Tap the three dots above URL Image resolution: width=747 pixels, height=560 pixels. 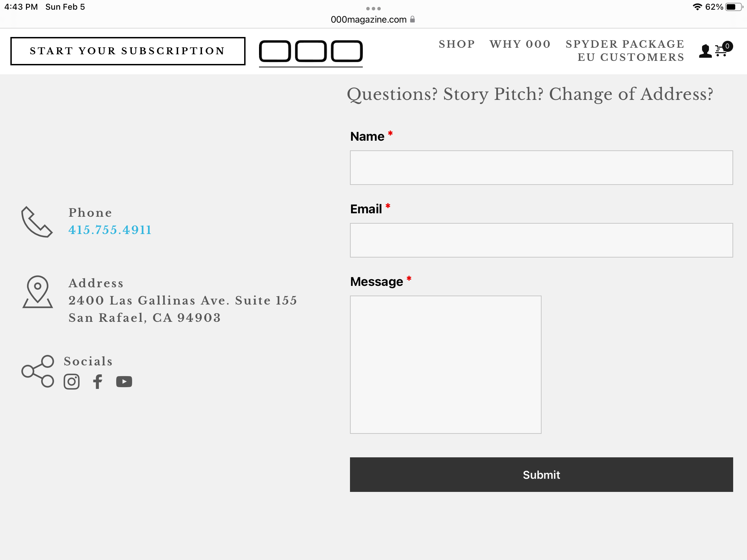[x=373, y=8]
